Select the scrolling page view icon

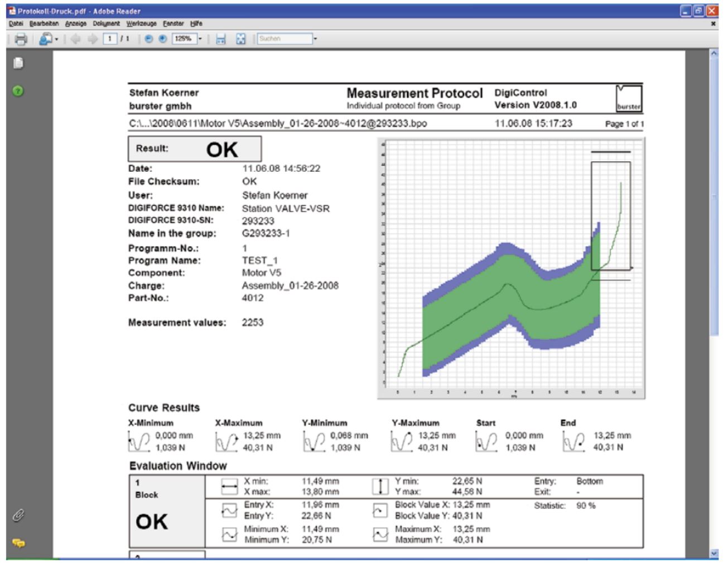[221, 39]
